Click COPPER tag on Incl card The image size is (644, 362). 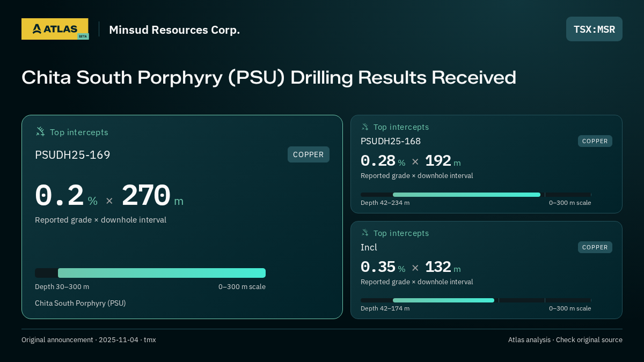[x=595, y=247]
